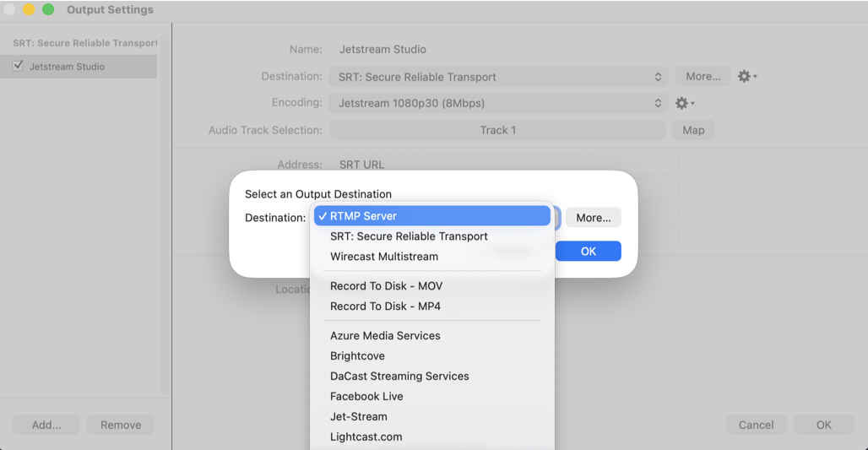Screen dimensions: 868x450
Task: Open gear menu next to Destination More button
Action: pos(746,76)
